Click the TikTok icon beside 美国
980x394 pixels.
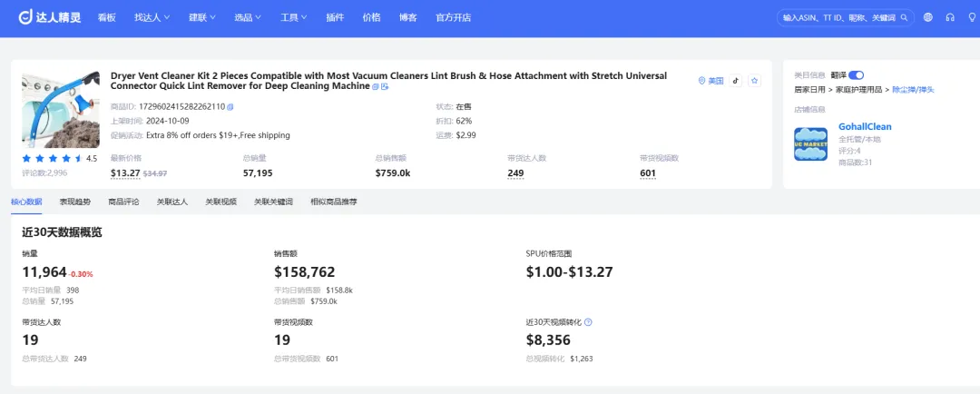click(x=736, y=81)
